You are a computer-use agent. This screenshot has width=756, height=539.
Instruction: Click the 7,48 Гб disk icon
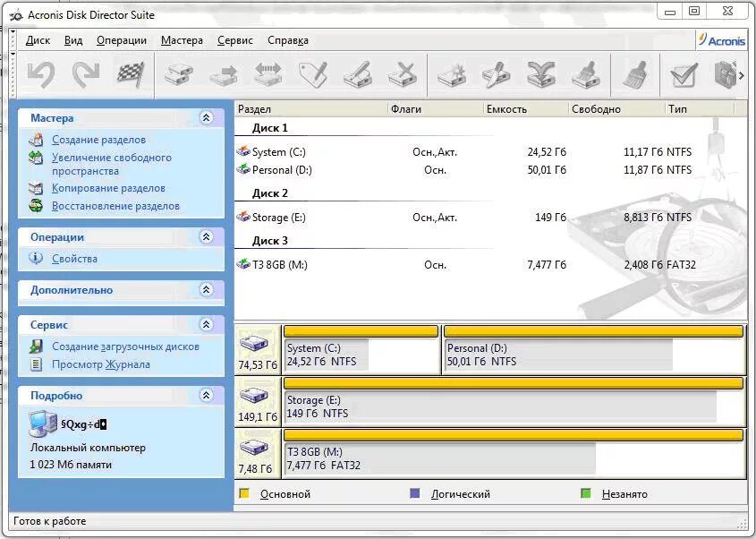254,448
